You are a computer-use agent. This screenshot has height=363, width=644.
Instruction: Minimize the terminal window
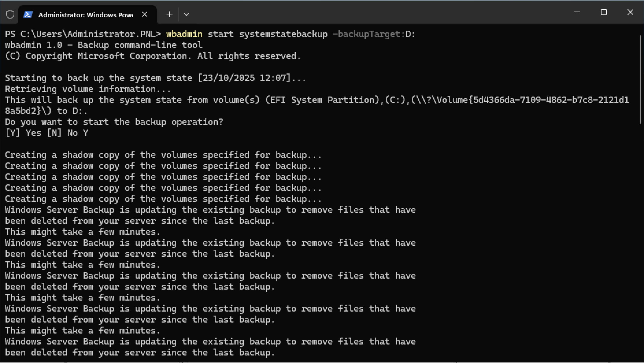[x=577, y=12]
